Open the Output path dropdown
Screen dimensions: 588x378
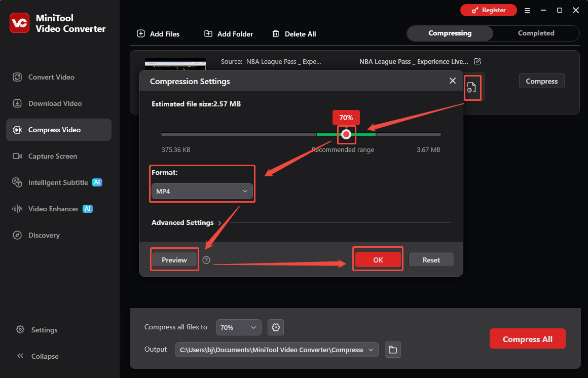[x=277, y=350]
